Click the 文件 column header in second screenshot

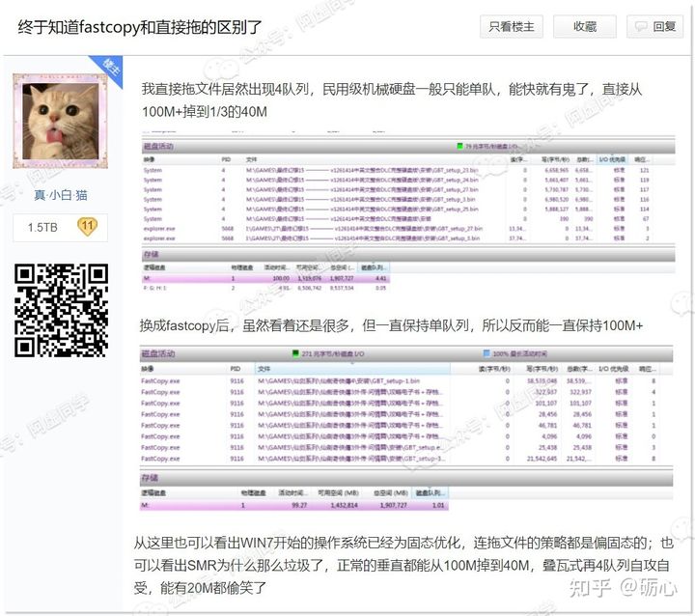pos(264,369)
